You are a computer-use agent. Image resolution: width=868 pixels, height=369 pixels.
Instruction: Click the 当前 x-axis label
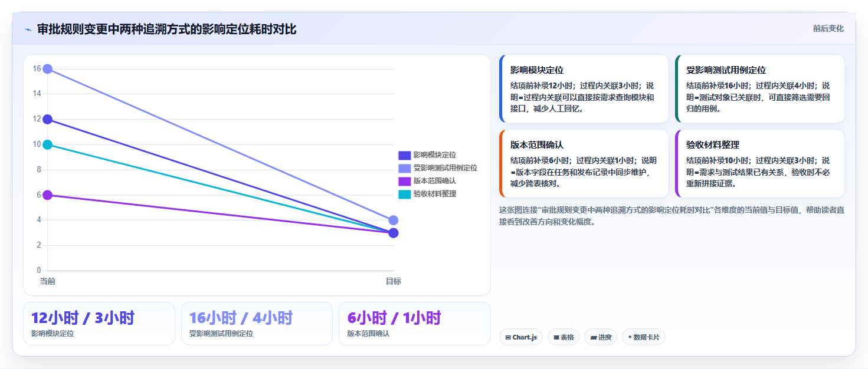tap(48, 281)
